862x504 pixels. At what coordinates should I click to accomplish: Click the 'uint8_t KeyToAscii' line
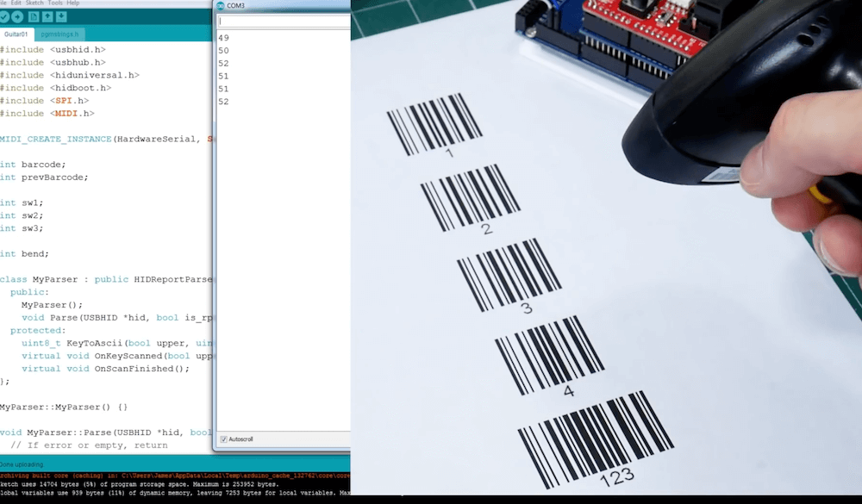point(117,343)
